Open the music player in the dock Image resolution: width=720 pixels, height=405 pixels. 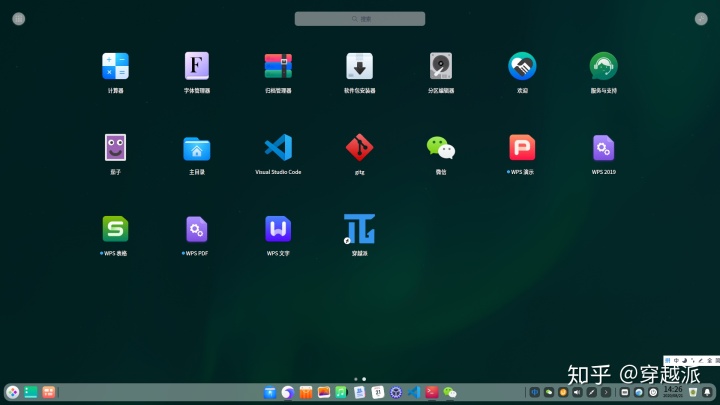(342, 393)
